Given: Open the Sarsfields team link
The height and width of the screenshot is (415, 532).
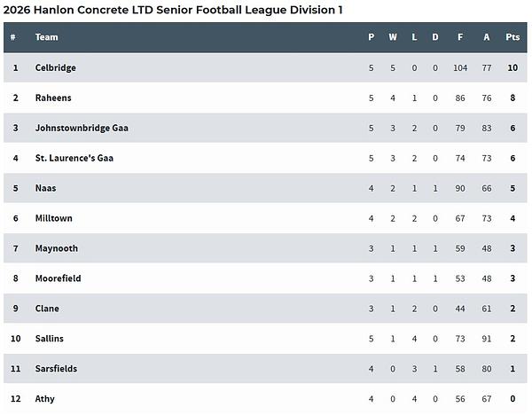Looking at the screenshot, I should point(57,369).
